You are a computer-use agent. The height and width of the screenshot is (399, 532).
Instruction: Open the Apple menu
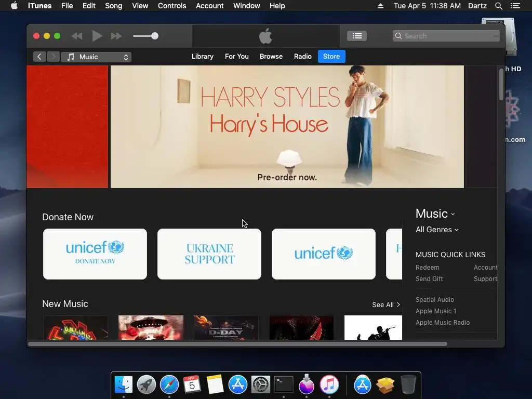click(14, 6)
